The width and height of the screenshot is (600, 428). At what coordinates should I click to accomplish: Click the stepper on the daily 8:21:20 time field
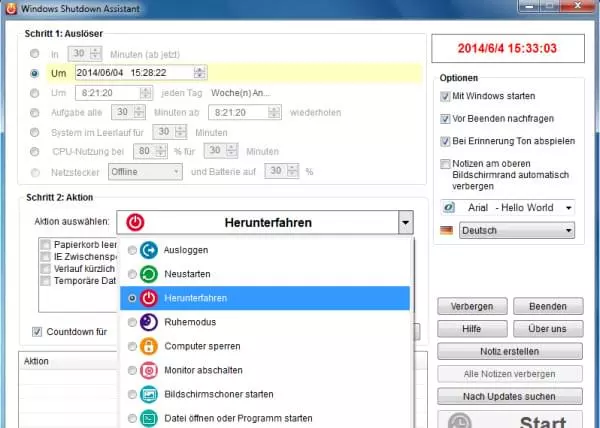[145, 93]
